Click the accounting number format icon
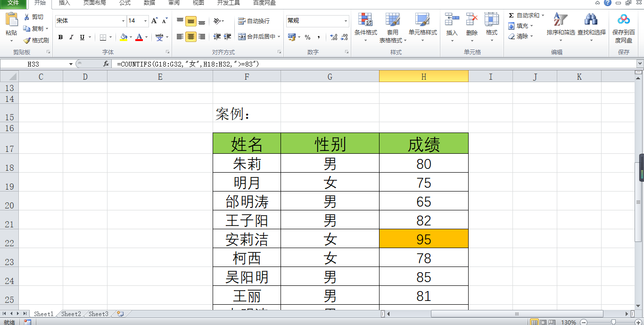Screen dimensions: 644x325 292,37
